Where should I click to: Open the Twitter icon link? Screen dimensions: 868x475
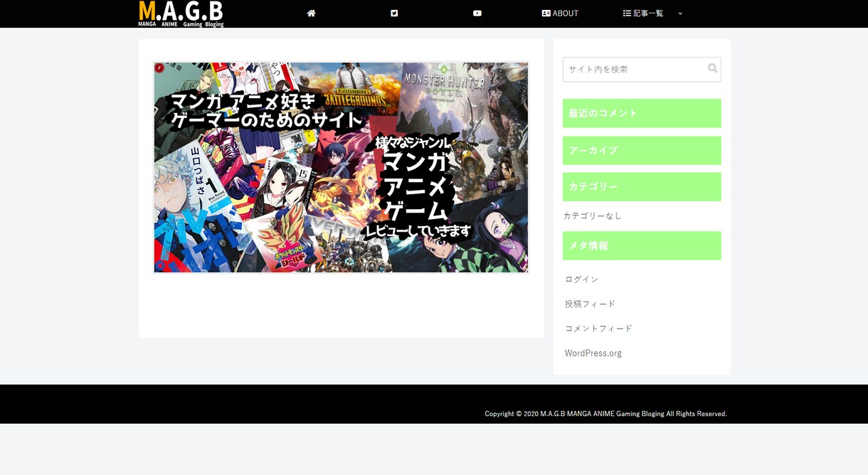click(x=394, y=14)
